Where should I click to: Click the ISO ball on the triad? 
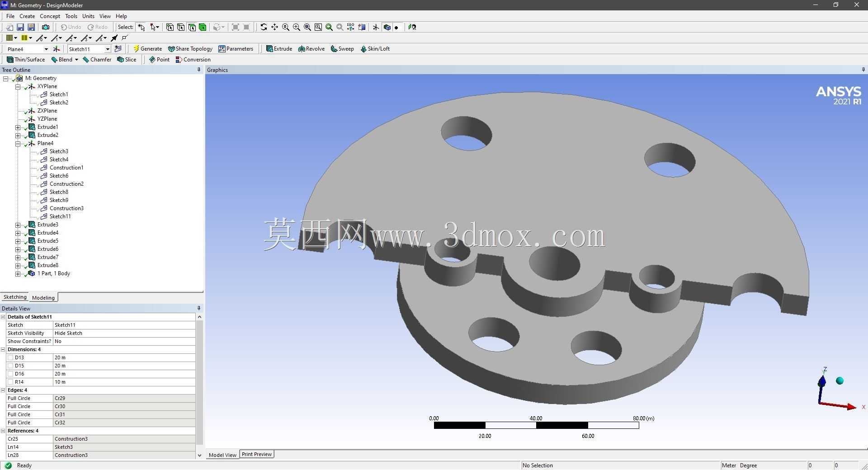tap(840, 381)
